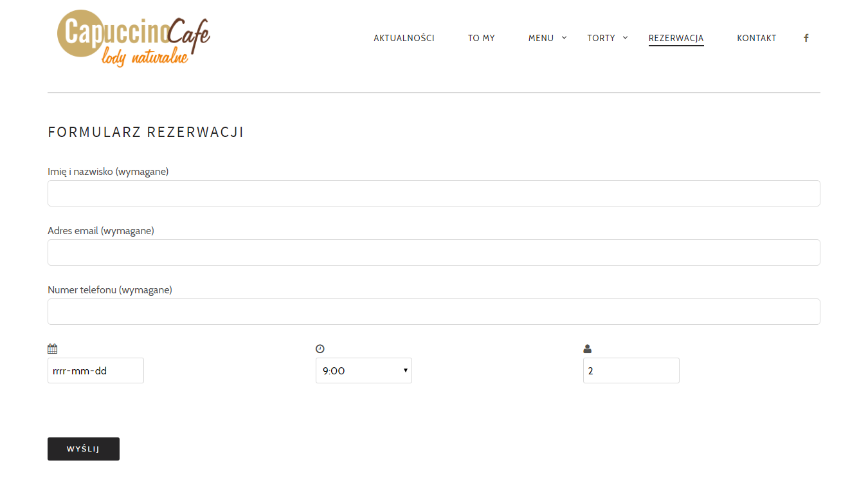Click into the Adres email field
868x494 pixels.
(x=433, y=252)
